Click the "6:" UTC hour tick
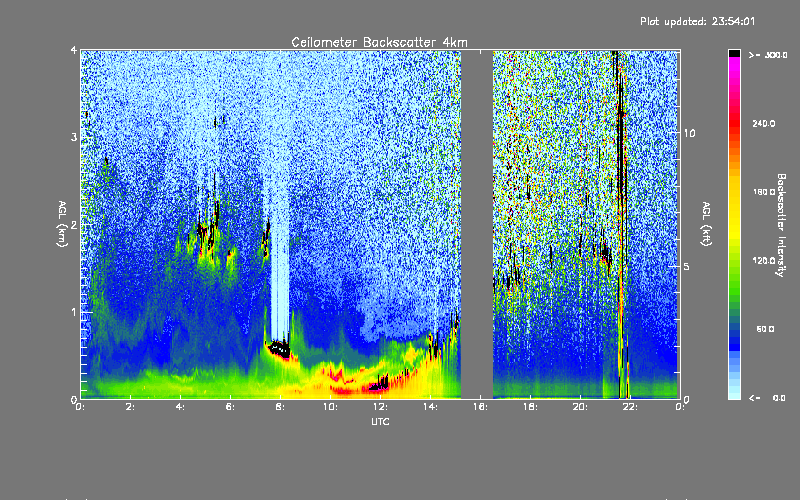800x500 pixels. 230,407
